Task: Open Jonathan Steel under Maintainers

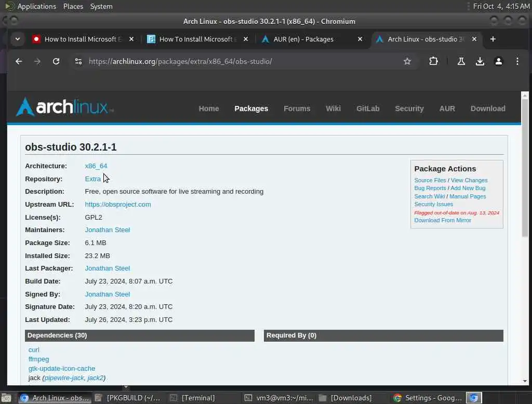Action: (107, 230)
